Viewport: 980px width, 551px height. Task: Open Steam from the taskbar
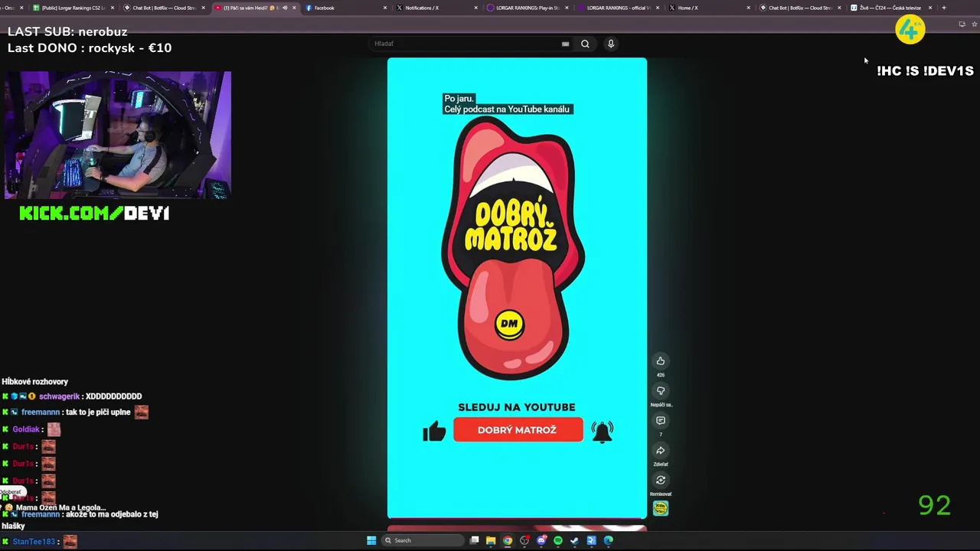click(x=574, y=540)
